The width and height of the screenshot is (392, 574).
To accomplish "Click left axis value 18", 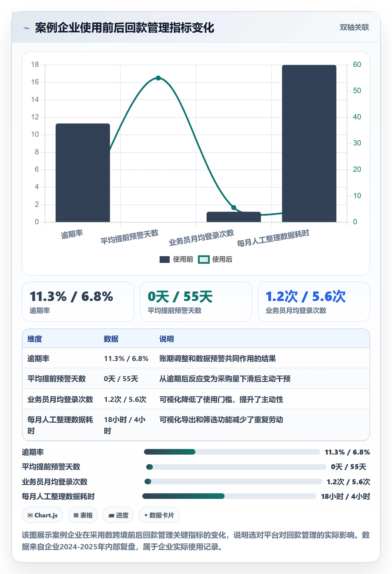I will [35, 64].
